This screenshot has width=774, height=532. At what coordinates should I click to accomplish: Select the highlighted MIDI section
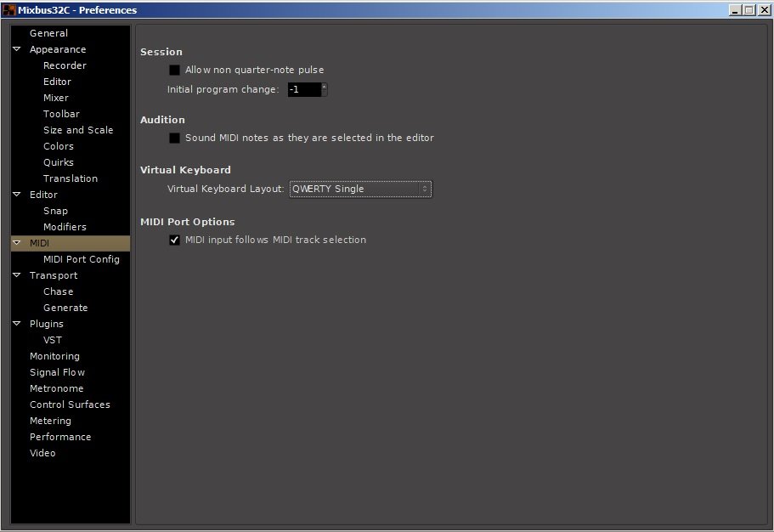tap(71, 243)
